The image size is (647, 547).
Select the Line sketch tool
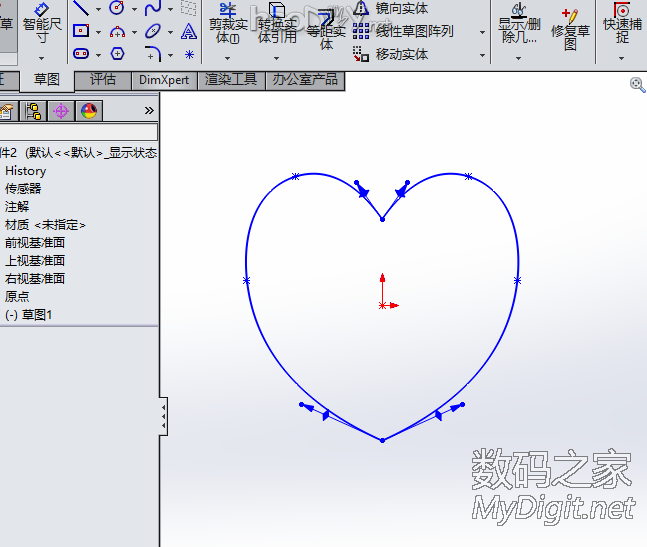click(x=81, y=8)
